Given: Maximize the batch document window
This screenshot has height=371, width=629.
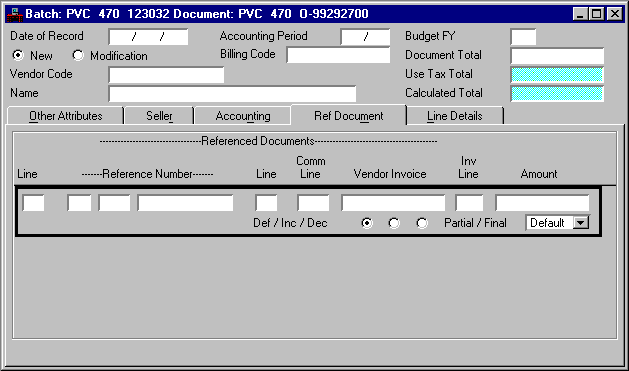Looking at the screenshot, I should tap(597, 14).
